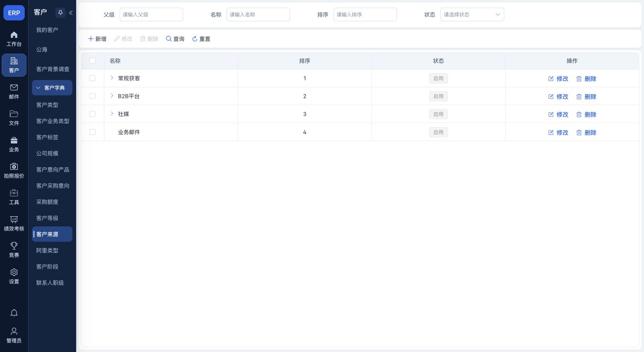Open the 绩效考核 module
This screenshot has height=352, width=644.
14,223
